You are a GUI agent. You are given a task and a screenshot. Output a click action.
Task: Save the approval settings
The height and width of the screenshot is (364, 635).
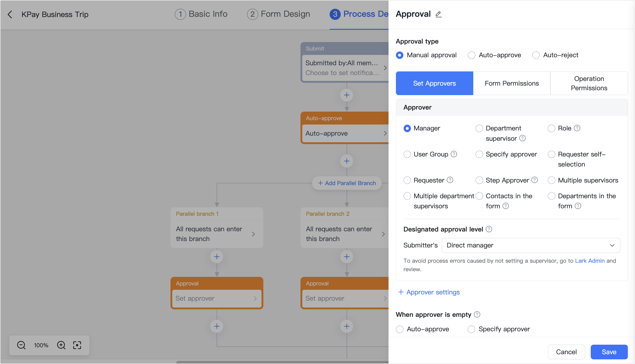pyautogui.click(x=609, y=352)
